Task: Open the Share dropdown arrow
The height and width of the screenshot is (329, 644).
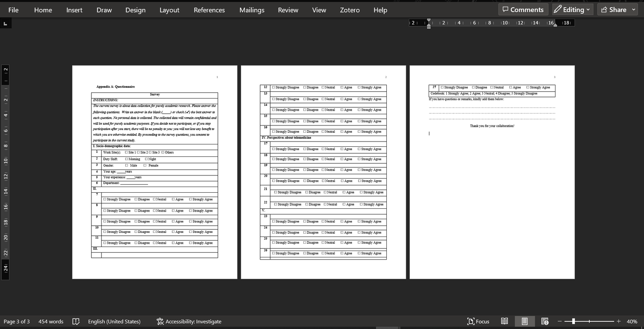Action: 634,10
